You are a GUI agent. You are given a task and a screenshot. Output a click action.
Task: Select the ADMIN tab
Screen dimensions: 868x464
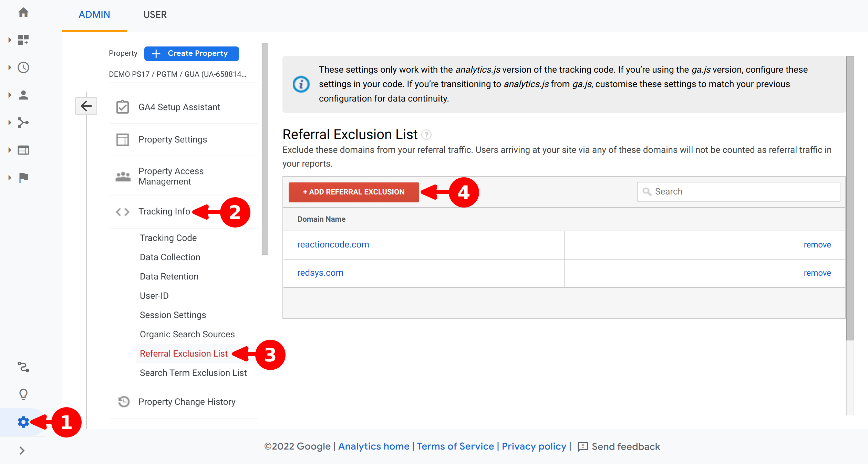tap(94, 15)
